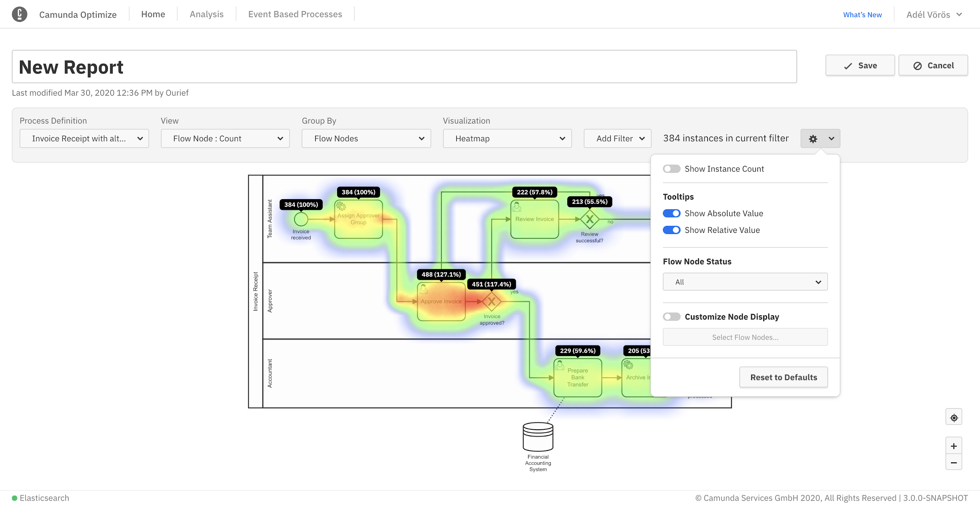Zoom in the diagram with plus icon
The width and height of the screenshot is (980, 505).
954,446
